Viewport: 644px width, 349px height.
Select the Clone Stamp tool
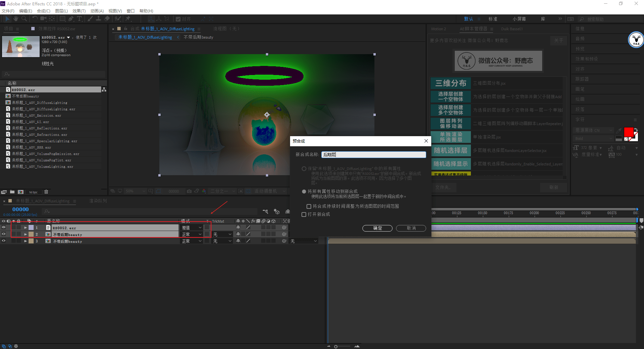tap(98, 19)
